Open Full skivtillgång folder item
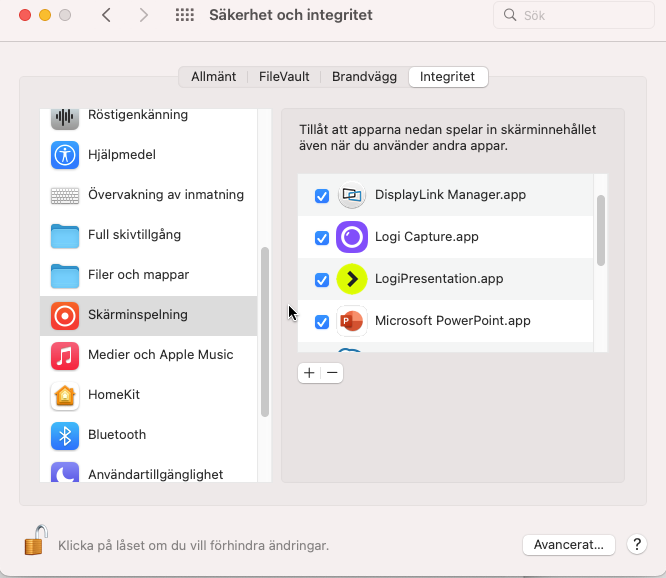 click(134, 235)
